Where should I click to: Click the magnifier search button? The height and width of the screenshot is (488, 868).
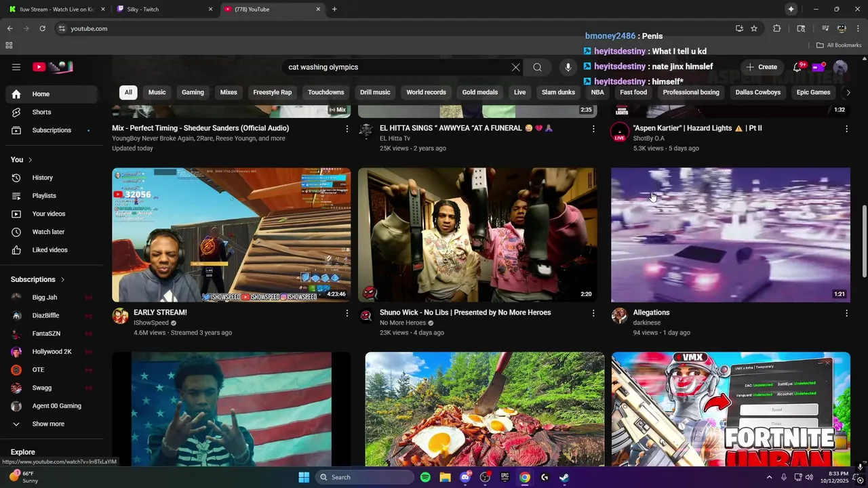[537, 67]
